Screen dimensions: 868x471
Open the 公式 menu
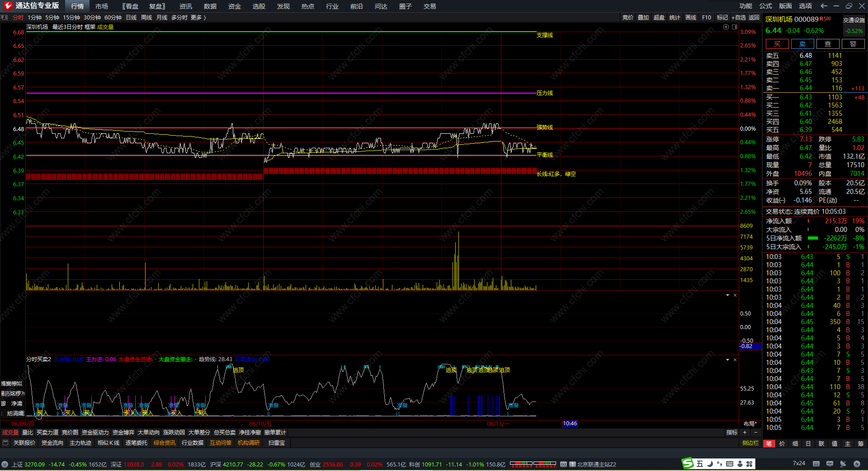(766, 6)
